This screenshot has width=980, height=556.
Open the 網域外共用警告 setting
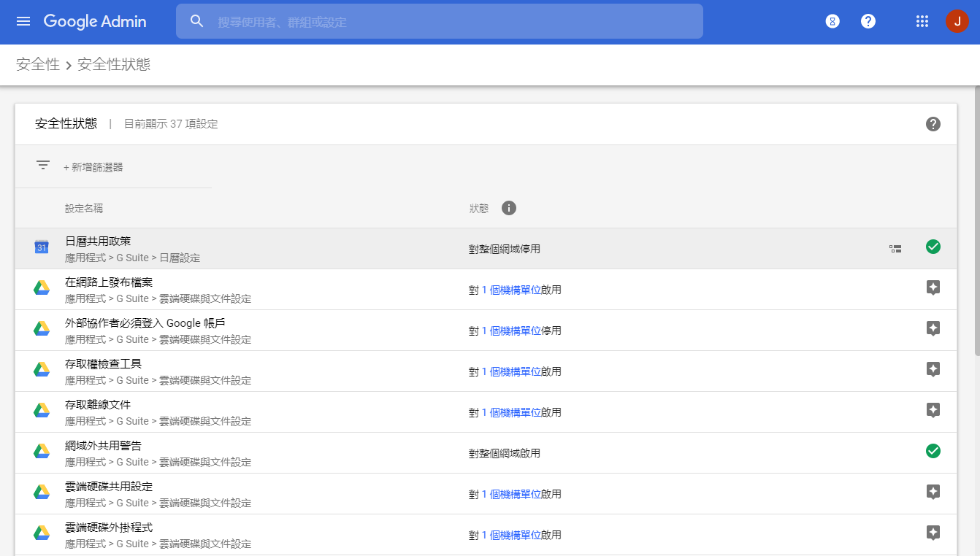[103, 445]
